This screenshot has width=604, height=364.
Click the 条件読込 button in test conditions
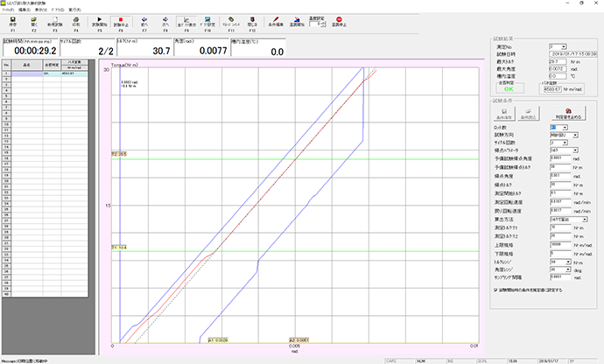(528, 114)
